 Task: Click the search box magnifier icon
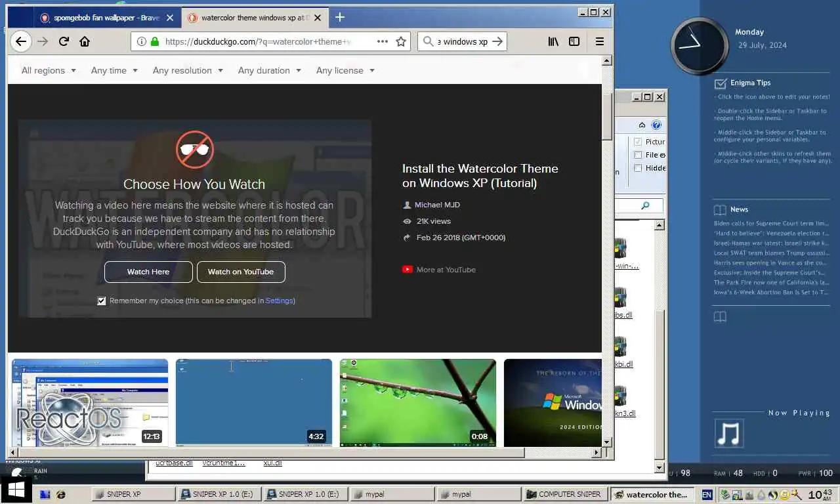click(429, 41)
